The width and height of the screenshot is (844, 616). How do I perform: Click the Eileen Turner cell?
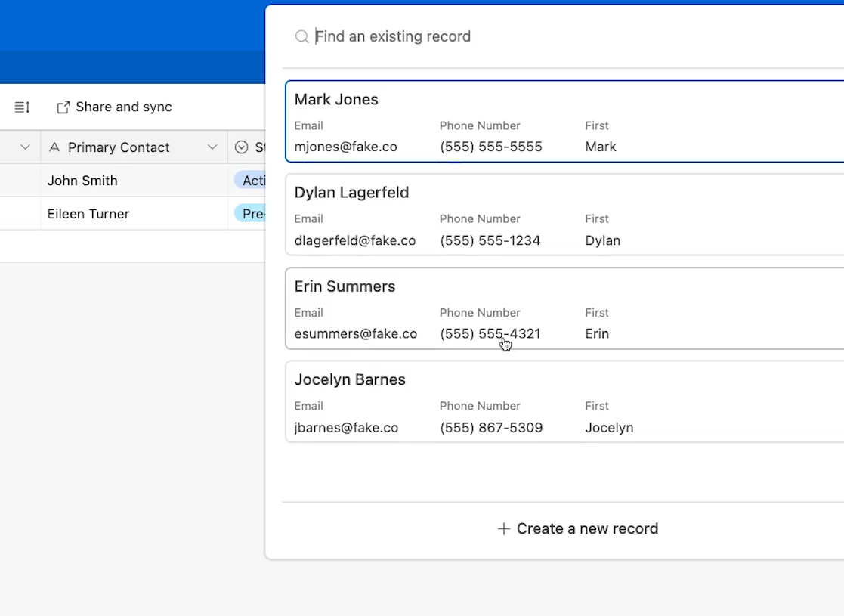pos(134,214)
